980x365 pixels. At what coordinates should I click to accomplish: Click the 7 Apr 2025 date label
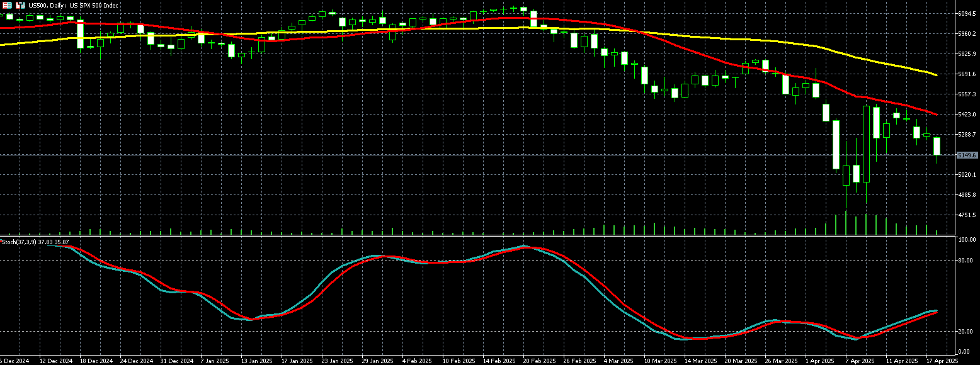coord(860,361)
